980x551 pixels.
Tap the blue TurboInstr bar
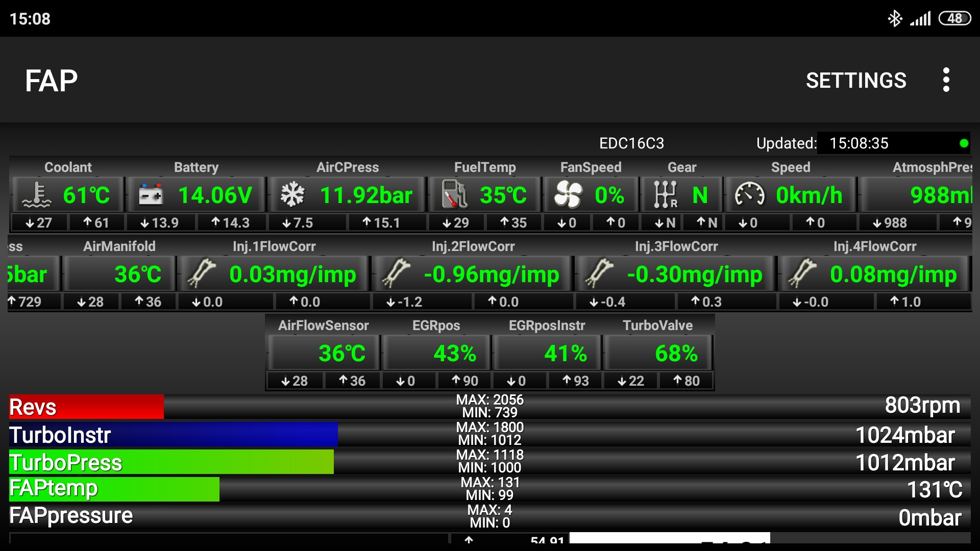tap(174, 435)
